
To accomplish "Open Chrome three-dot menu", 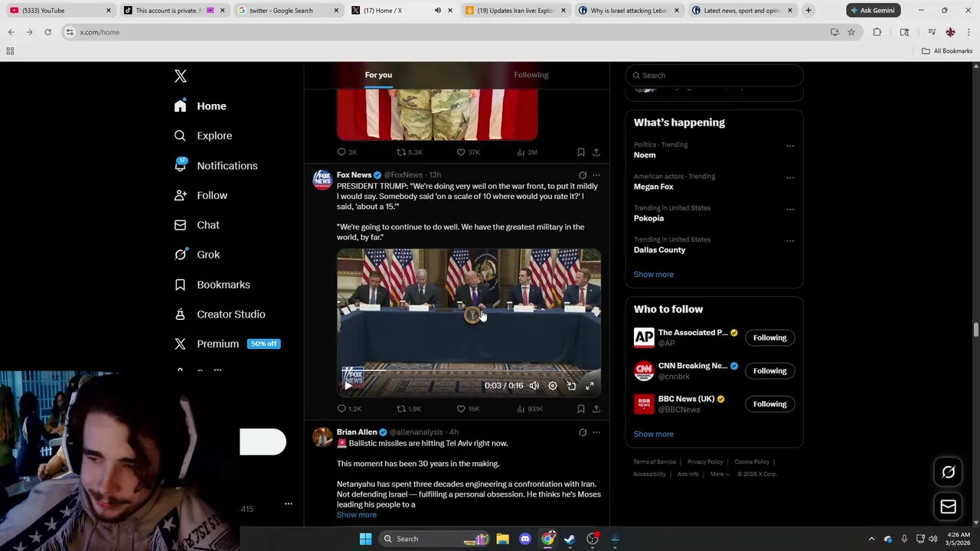I will coord(969,32).
